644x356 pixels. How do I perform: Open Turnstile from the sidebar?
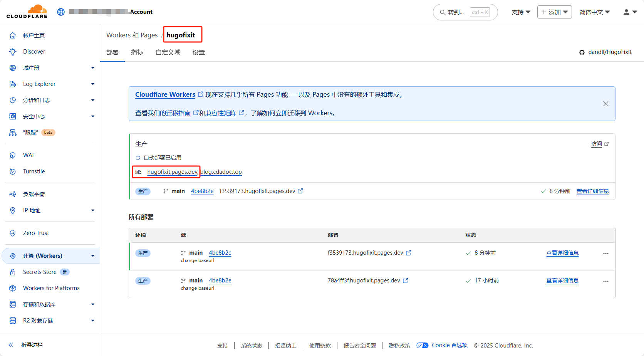(34, 171)
